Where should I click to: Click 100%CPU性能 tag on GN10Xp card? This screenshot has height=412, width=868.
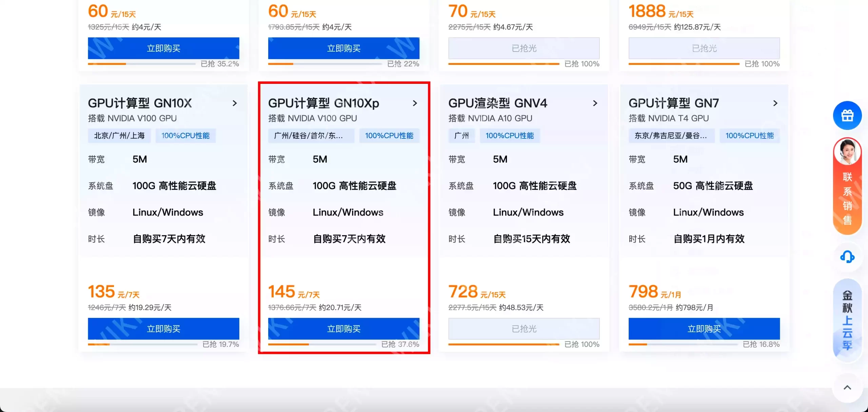(389, 136)
